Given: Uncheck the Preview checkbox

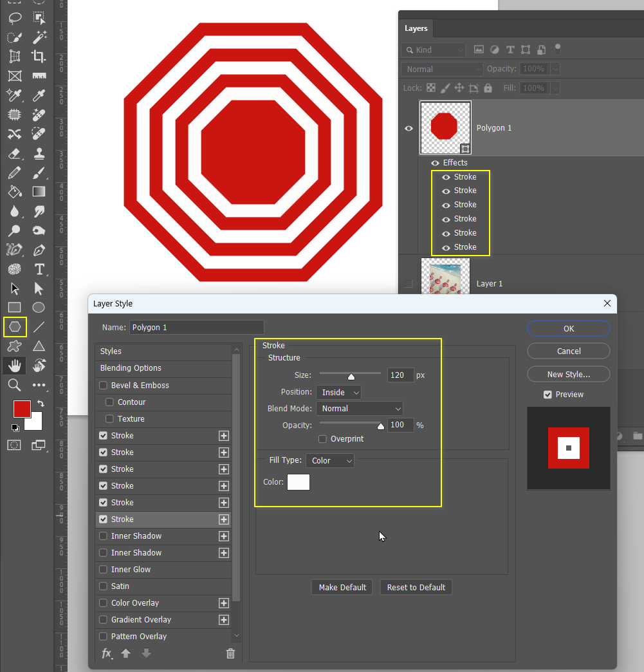Looking at the screenshot, I should coord(548,395).
